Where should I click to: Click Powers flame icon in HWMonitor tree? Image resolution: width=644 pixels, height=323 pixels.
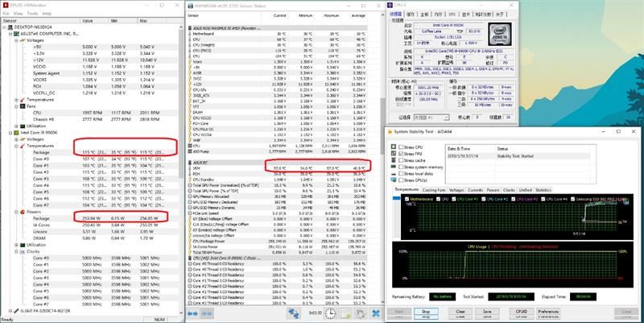(x=23, y=212)
